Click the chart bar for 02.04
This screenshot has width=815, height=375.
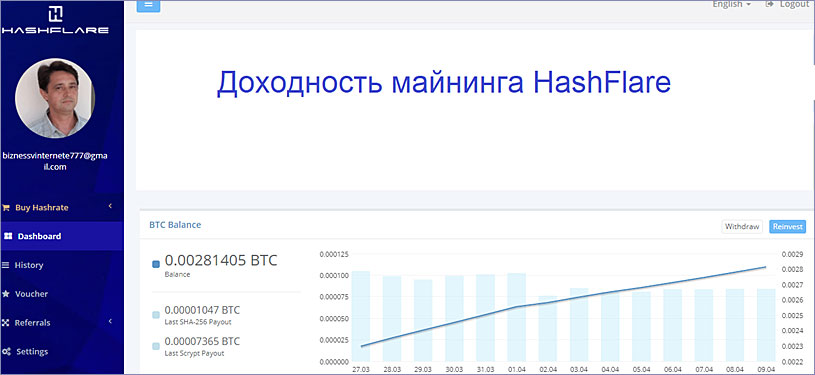pos(548,329)
